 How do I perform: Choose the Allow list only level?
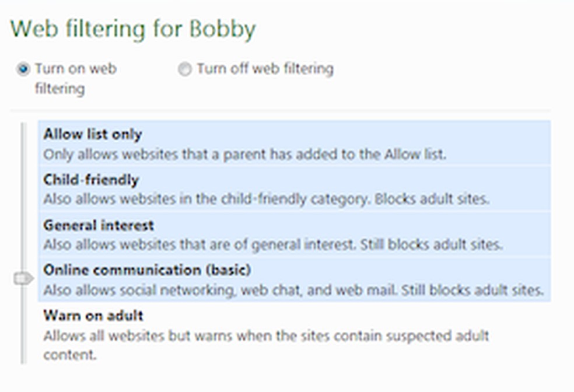pos(93,134)
